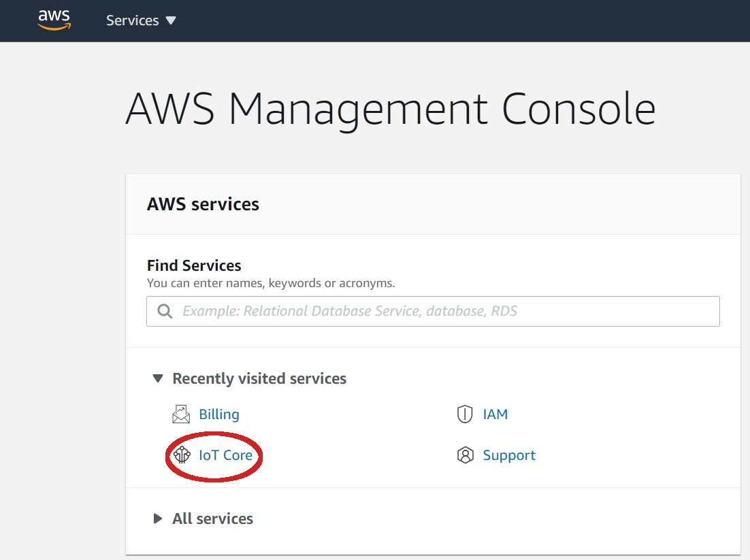Click the AWS Management Console title

[390, 109]
